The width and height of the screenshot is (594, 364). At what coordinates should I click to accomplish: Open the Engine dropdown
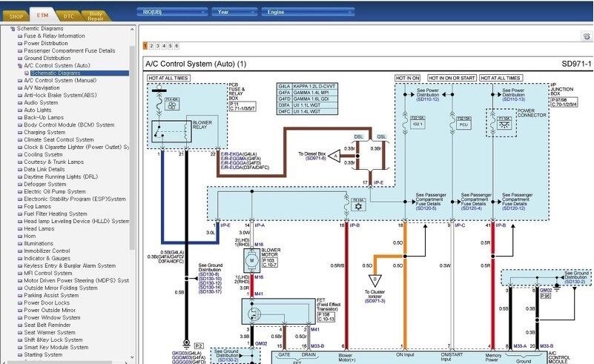(x=291, y=12)
